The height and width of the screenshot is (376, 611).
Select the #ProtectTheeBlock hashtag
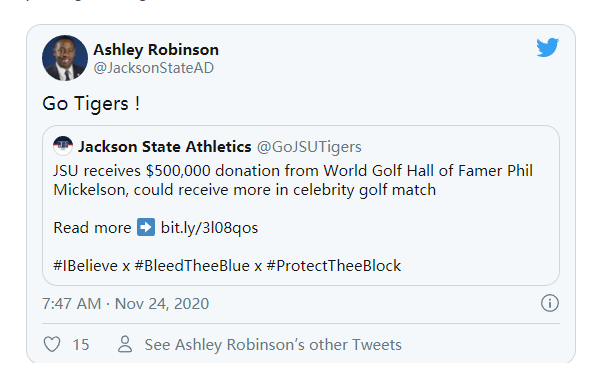(334, 266)
